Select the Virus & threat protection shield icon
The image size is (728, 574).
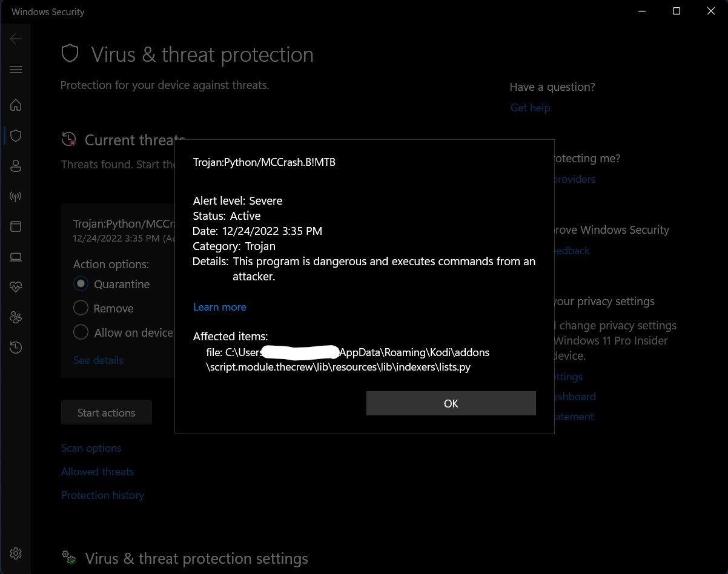coord(16,136)
